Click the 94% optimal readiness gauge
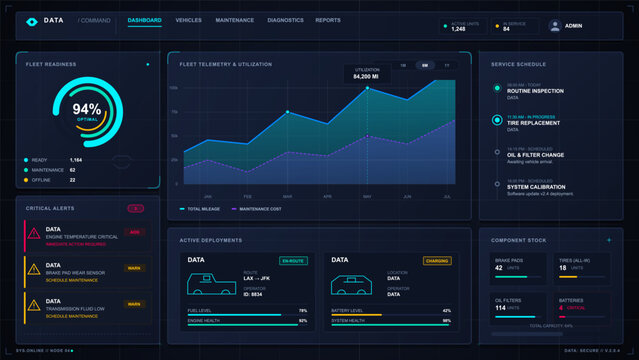 tap(88, 112)
